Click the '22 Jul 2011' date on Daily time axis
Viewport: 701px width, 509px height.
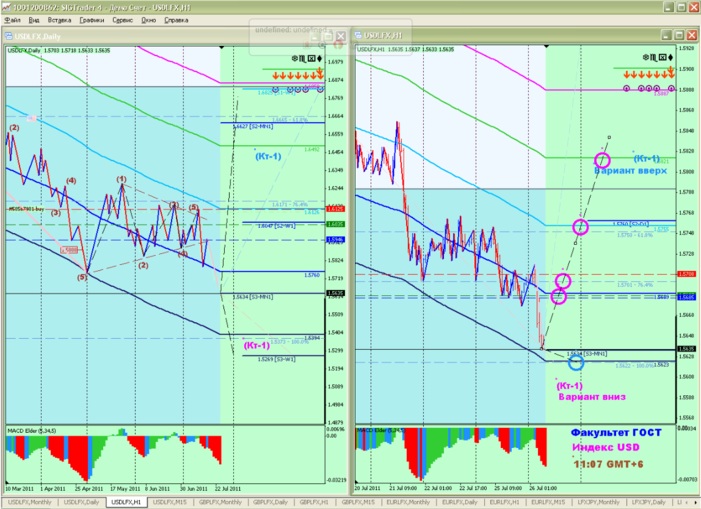pos(228,488)
